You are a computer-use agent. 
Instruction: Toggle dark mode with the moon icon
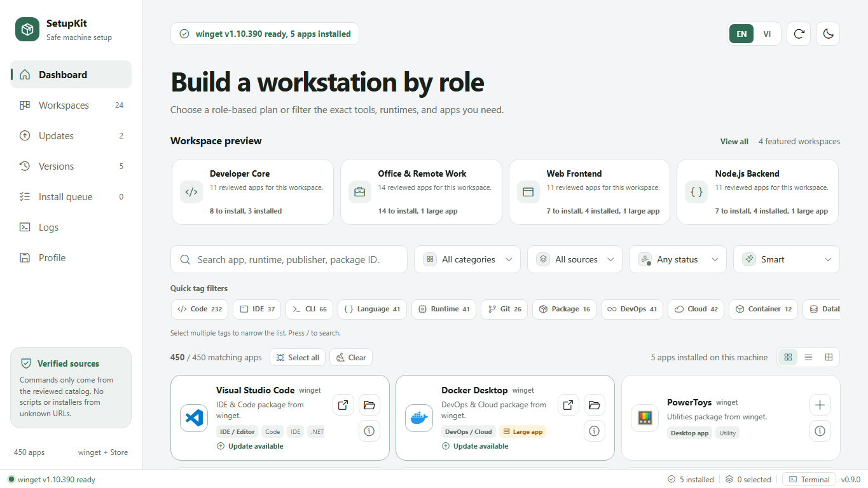pos(828,34)
